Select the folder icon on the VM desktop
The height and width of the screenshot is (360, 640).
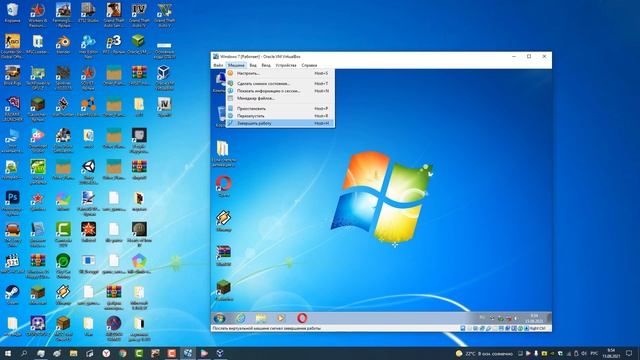tap(223, 153)
